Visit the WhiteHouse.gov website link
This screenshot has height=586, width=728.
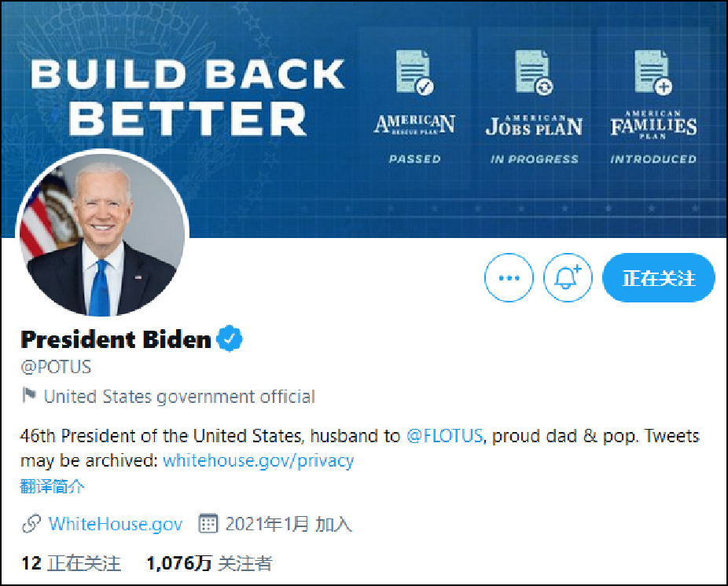click(x=116, y=524)
